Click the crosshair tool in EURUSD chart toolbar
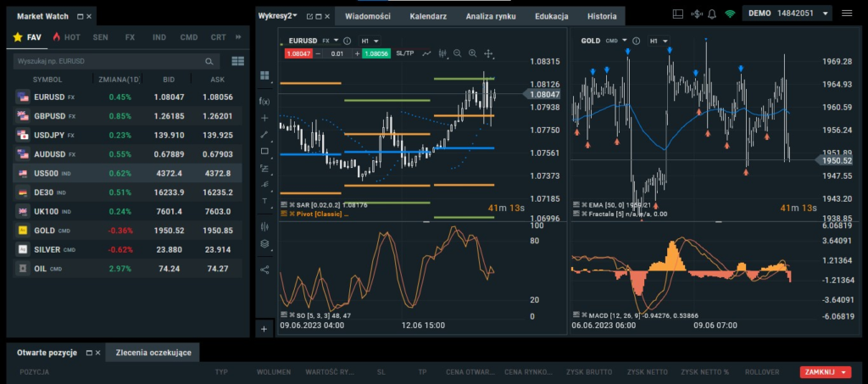The width and height of the screenshot is (868, 384). 488,53
